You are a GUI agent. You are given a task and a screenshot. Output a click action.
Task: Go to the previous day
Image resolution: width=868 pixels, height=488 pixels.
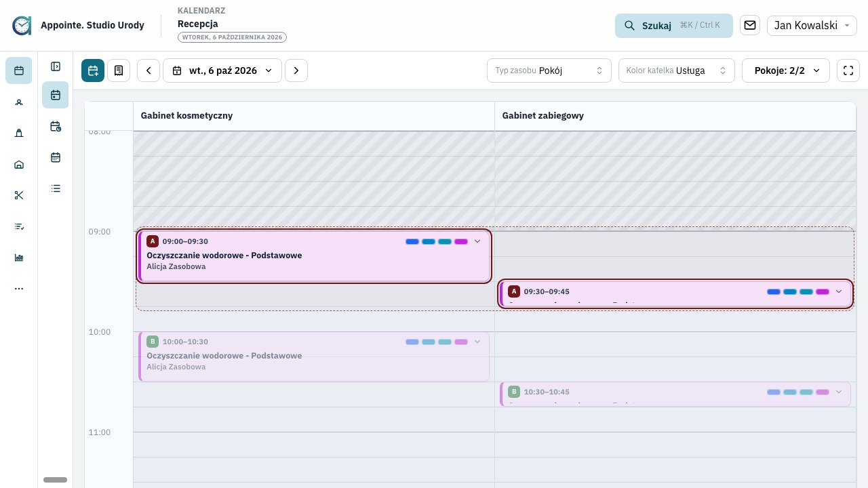coord(149,70)
